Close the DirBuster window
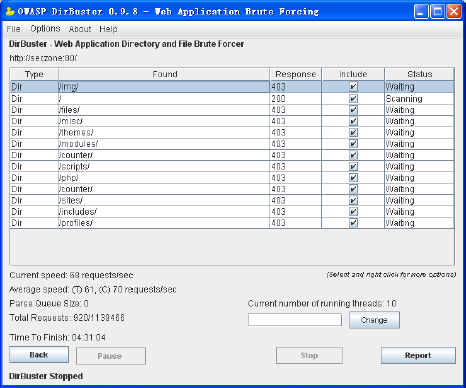Viewport: 466px width, 388px height. point(454,11)
